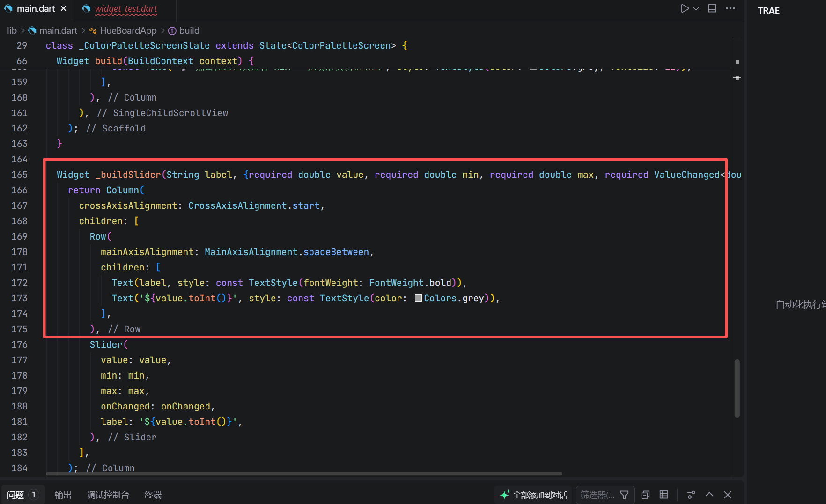Click the HueBoardApp class symbol icon
Image resolution: width=826 pixels, height=504 pixels.
93,31
